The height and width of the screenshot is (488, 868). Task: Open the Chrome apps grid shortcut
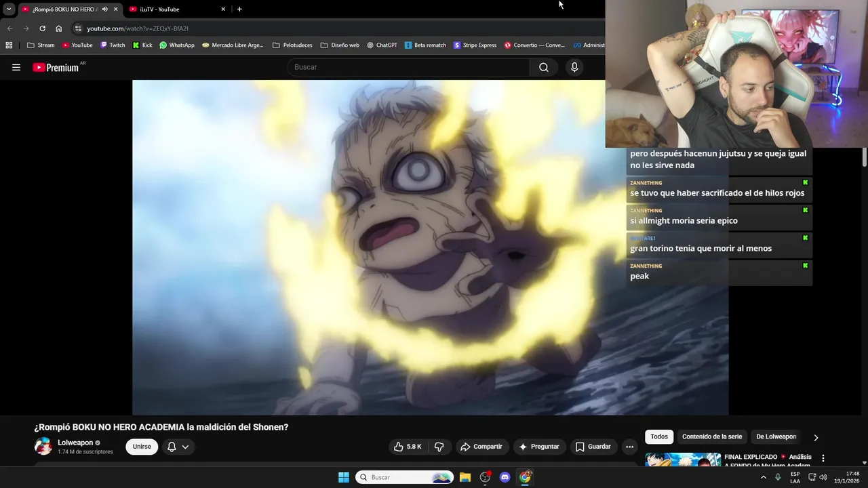point(9,45)
